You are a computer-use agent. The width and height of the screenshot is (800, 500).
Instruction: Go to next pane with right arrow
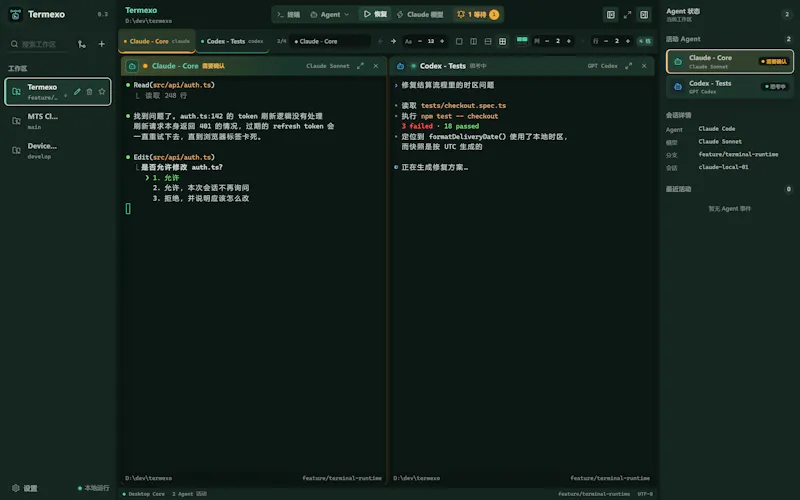point(393,41)
